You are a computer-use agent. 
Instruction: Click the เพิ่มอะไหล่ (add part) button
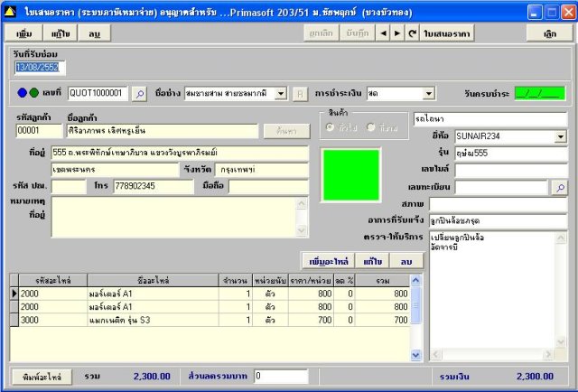click(x=329, y=261)
